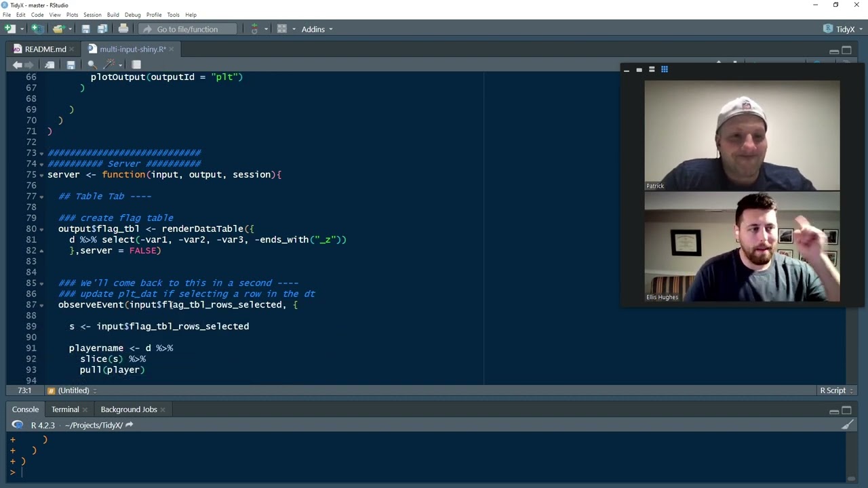Click the Compile Report notebook icon
Screen dimensions: 868x488
click(136, 65)
